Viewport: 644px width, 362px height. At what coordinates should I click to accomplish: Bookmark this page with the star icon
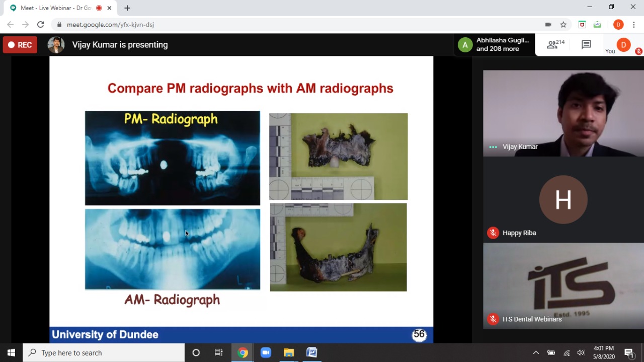[563, 25]
